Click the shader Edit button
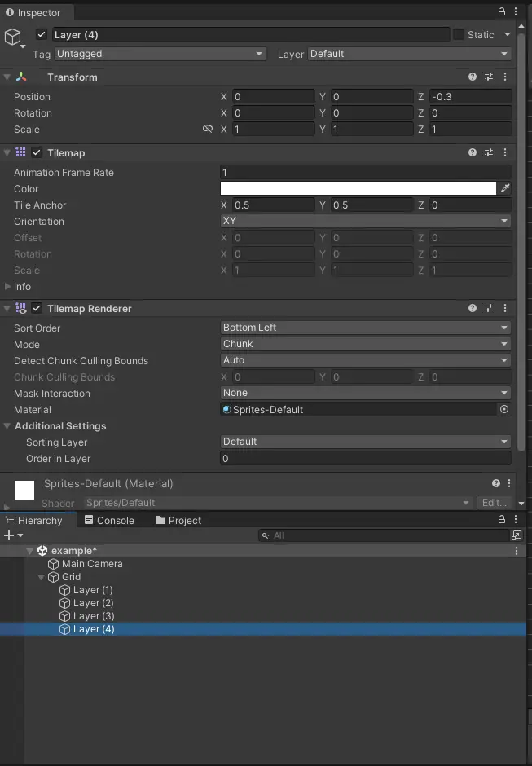The image size is (532, 766). 494,503
